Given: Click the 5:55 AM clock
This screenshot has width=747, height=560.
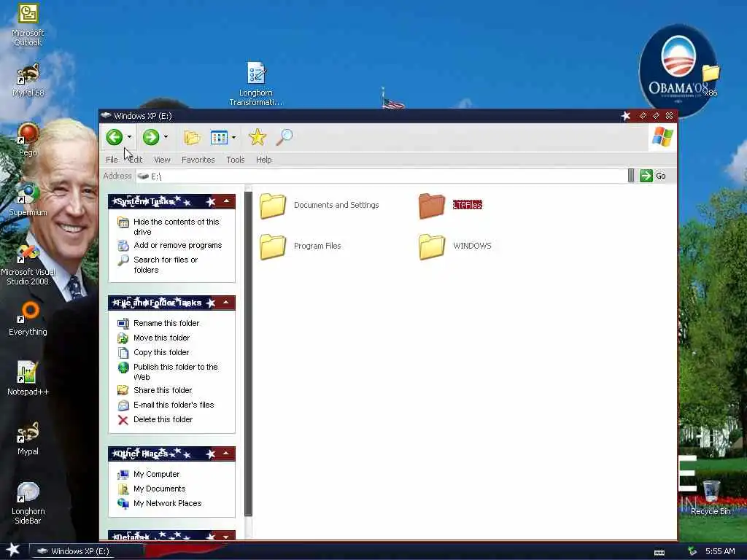Looking at the screenshot, I should click(720, 551).
